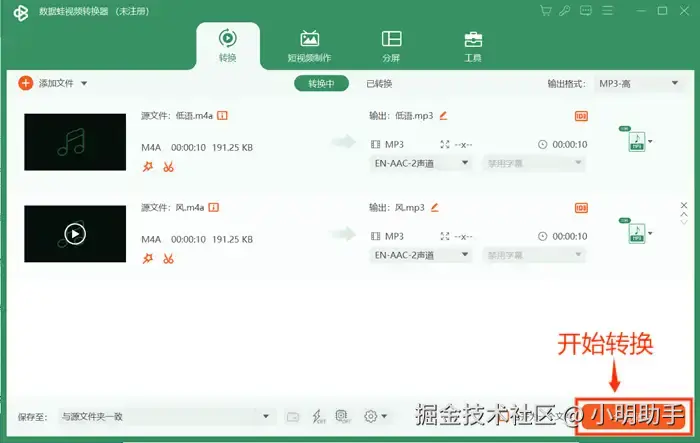Open enhance effects for 风.m4a
The width and height of the screenshot is (700, 443).
click(x=148, y=259)
